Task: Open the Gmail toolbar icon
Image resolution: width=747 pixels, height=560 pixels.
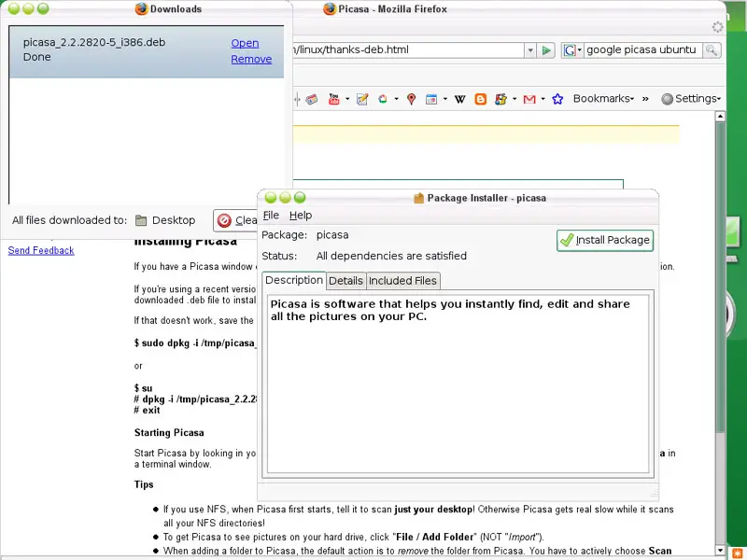Action: 529,99
